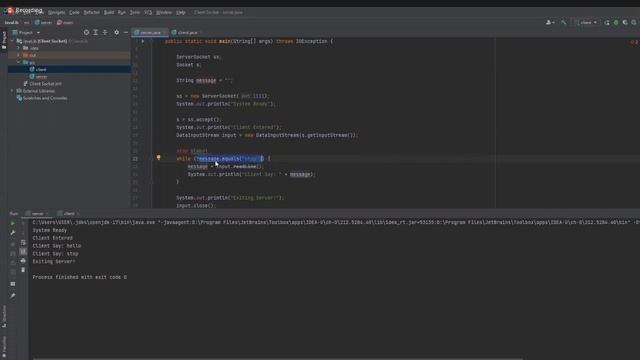Click the 'Exiting Server!' console line
Screen dimensions: 640x360
click(x=54, y=262)
